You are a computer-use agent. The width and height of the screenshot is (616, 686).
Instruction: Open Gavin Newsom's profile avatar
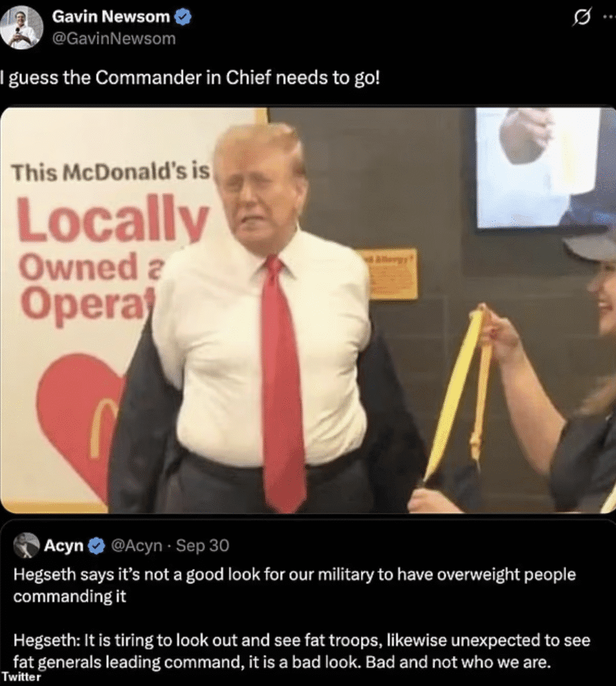pyautogui.click(x=21, y=28)
